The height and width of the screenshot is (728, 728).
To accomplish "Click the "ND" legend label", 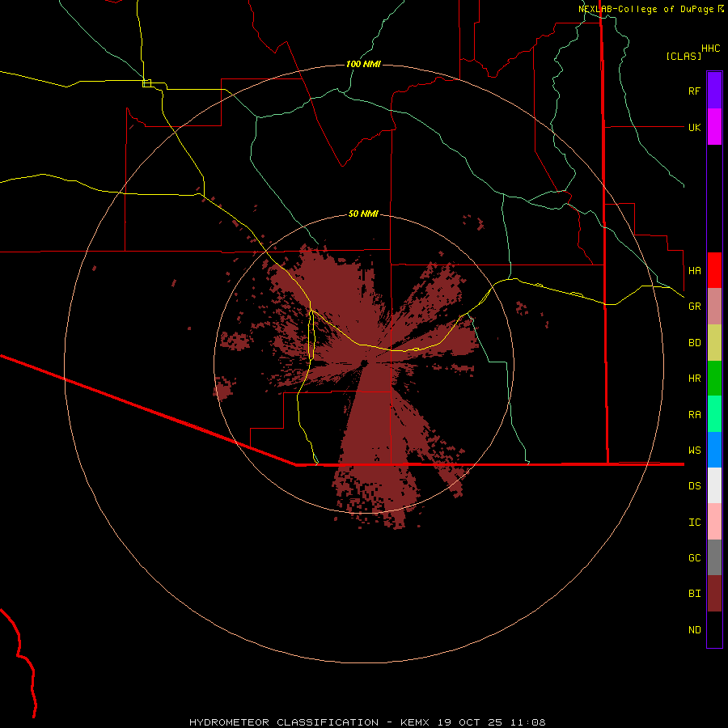I will point(694,630).
